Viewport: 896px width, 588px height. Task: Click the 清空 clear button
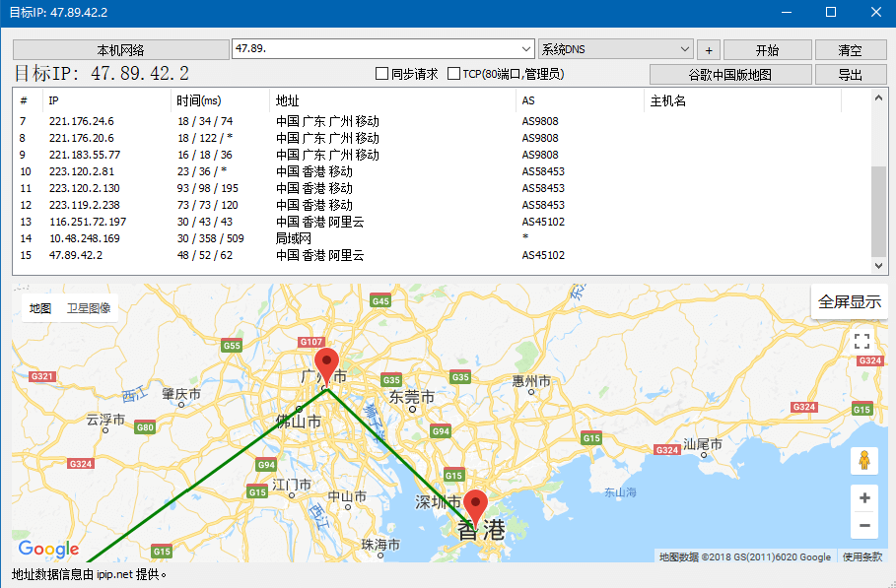(851, 49)
